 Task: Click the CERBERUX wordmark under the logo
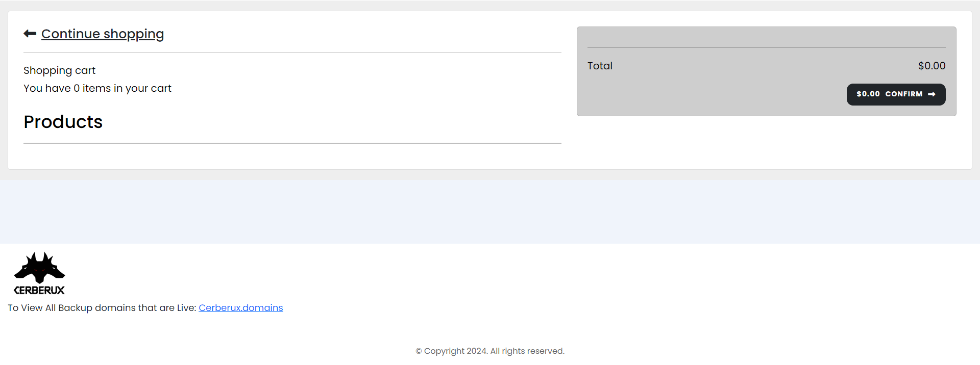click(x=39, y=290)
